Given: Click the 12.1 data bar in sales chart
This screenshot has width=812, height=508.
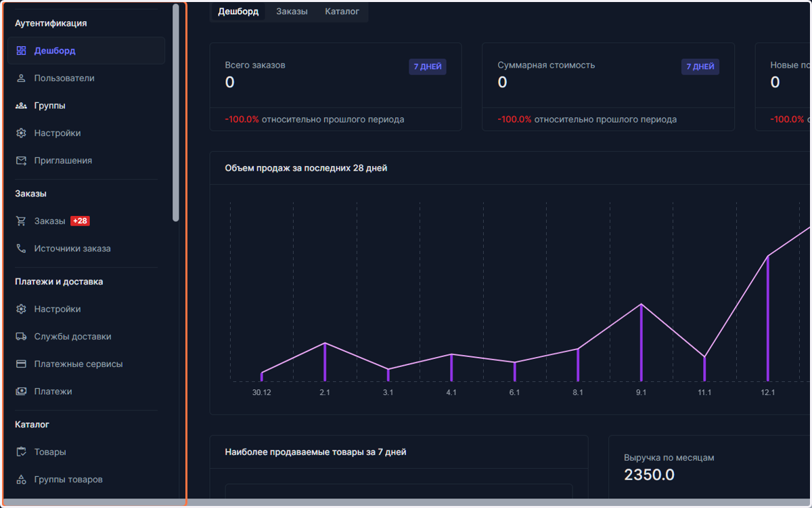Looking at the screenshot, I should pyautogui.click(x=767, y=318).
